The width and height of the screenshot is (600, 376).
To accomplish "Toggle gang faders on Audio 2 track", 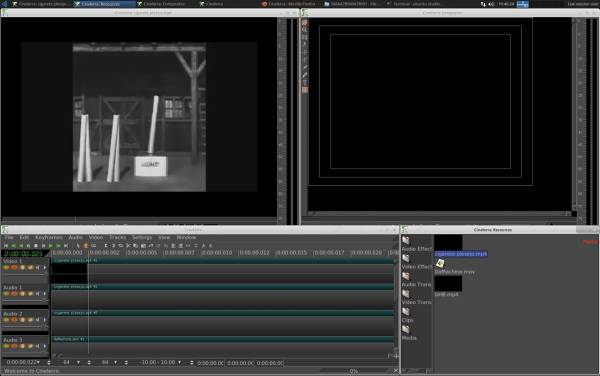I will tap(22, 320).
